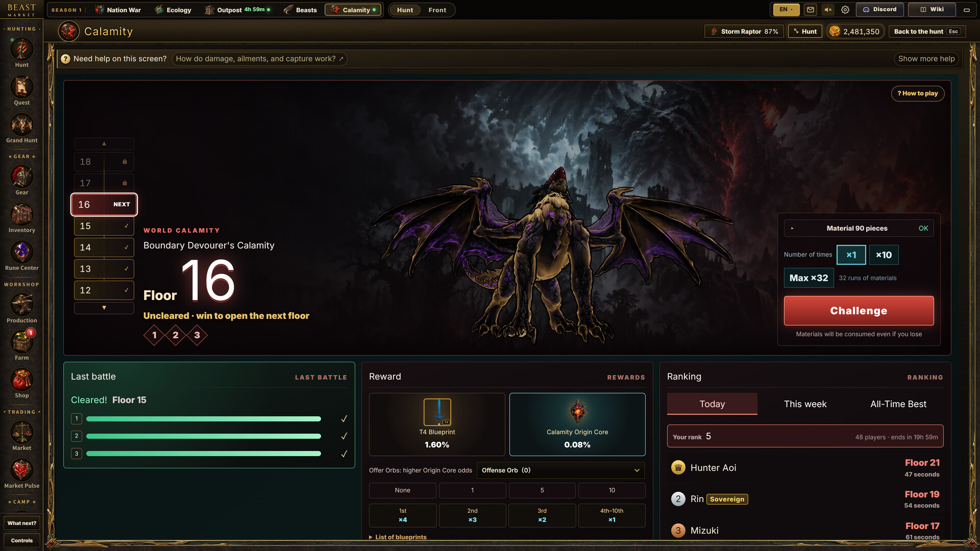Open the Gear sidebar icon
980x551 pixels.
[x=21, y=180]
